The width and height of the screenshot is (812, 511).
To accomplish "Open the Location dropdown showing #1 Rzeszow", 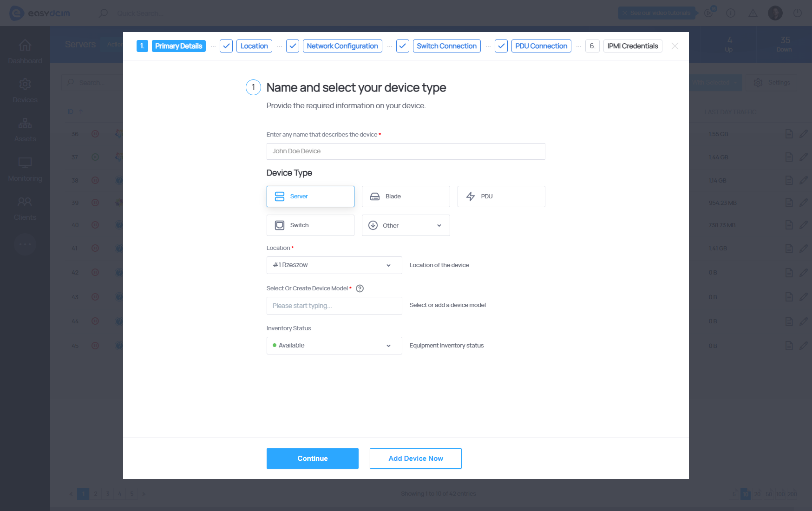I will pyautogui.click(x=334, y=265).
